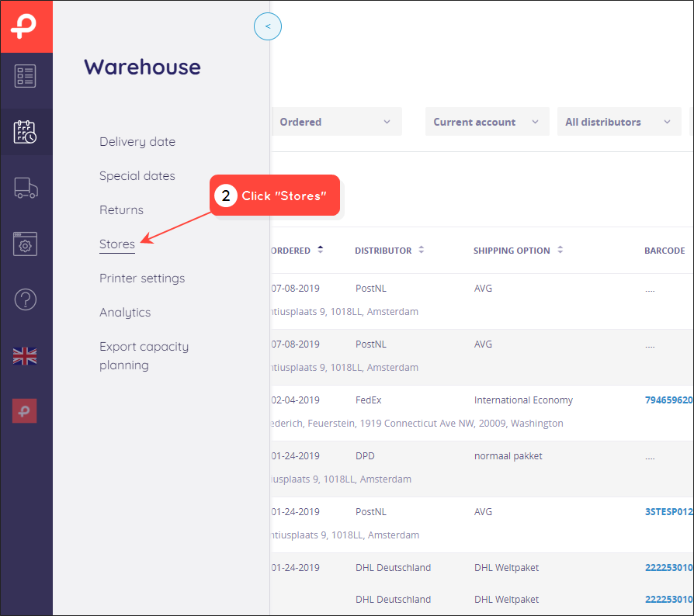Viewport: 694px width, 616px height.
Task: Collapse the Warehouse side panel arrow
Action: point(268,26)
